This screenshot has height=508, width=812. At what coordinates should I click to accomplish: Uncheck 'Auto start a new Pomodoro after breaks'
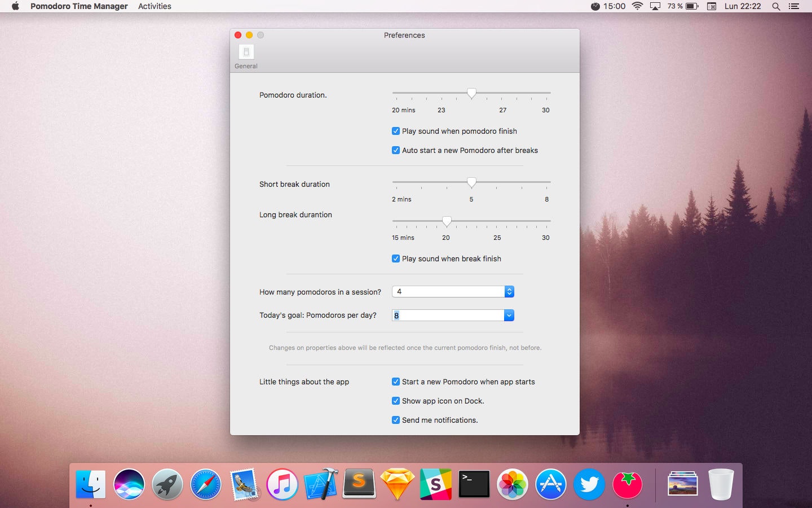[396, 150]
